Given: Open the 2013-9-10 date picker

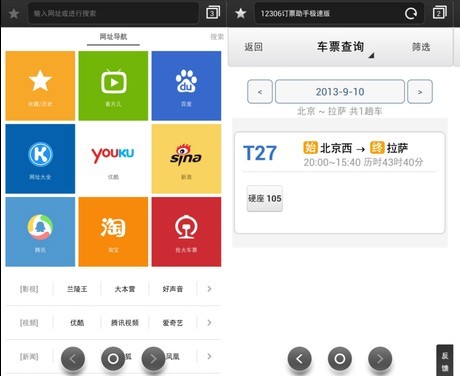Looking at the screenshot, I should 340,92.
